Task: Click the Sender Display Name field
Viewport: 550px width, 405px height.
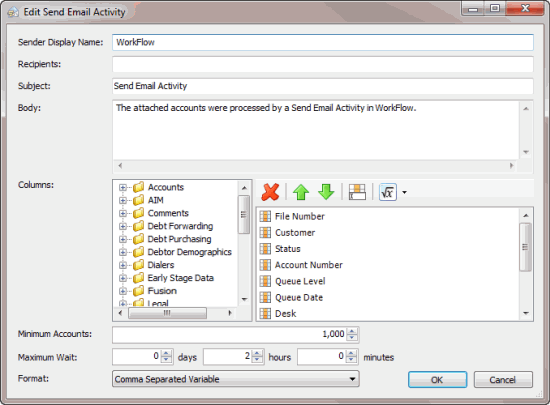Action: pyautogui.click(x=323, y=42)
